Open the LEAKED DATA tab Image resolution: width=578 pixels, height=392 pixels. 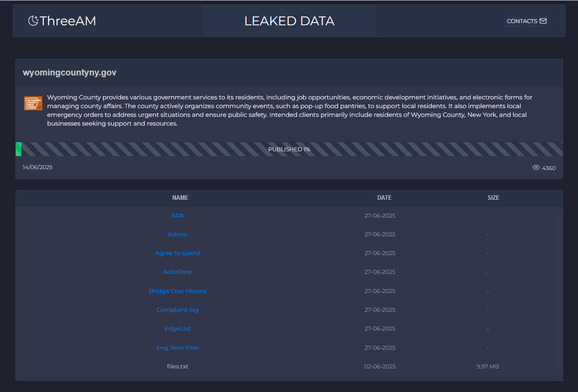289,21
